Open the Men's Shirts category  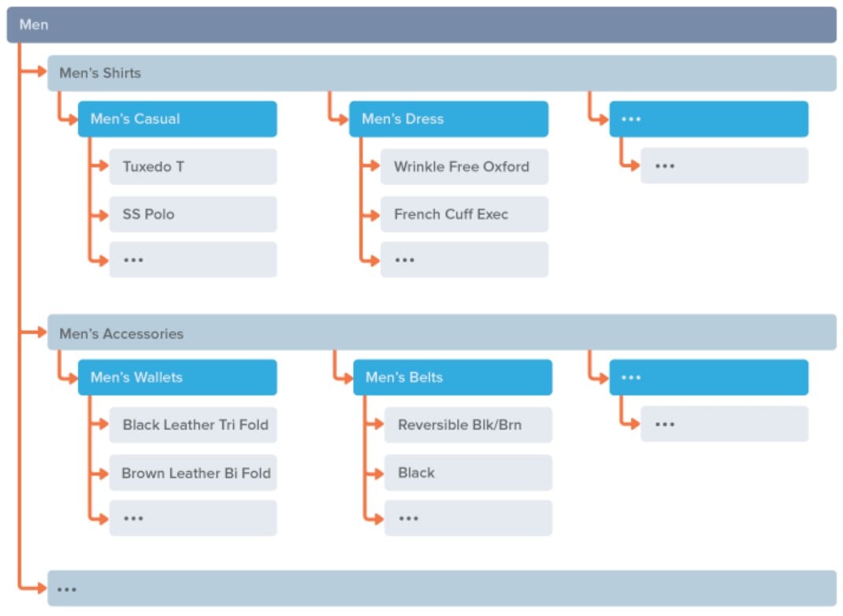pos(442,73)
